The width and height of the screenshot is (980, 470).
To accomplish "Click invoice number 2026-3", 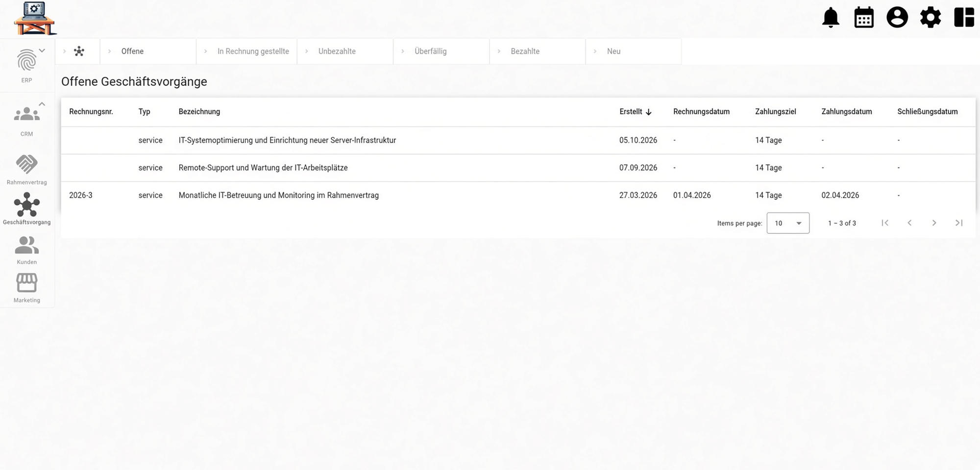I will (x=81, y=195).
